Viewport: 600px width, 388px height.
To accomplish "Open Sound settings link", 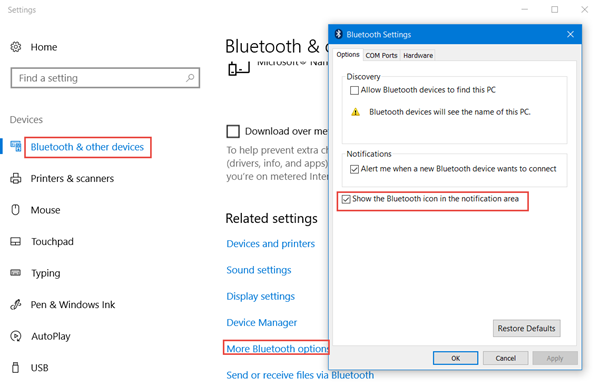I will (259, 270).
